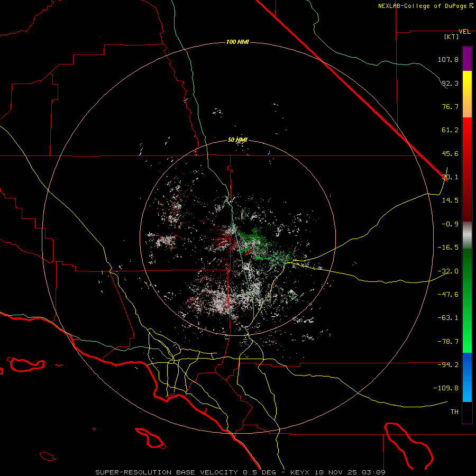This screenshot has height=476, width=476.
Task: Select the -16.5 velocity scale value
Action: (448, 248)
